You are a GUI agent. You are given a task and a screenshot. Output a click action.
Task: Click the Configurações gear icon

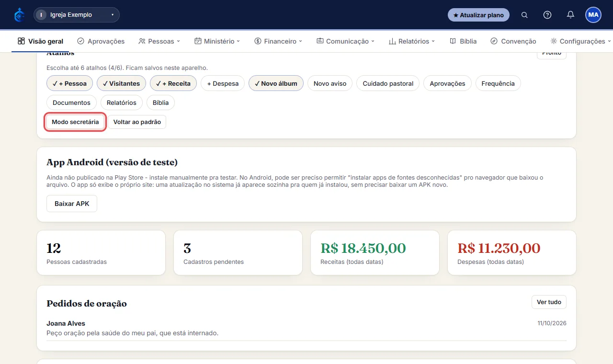click(x=554, y=41)
